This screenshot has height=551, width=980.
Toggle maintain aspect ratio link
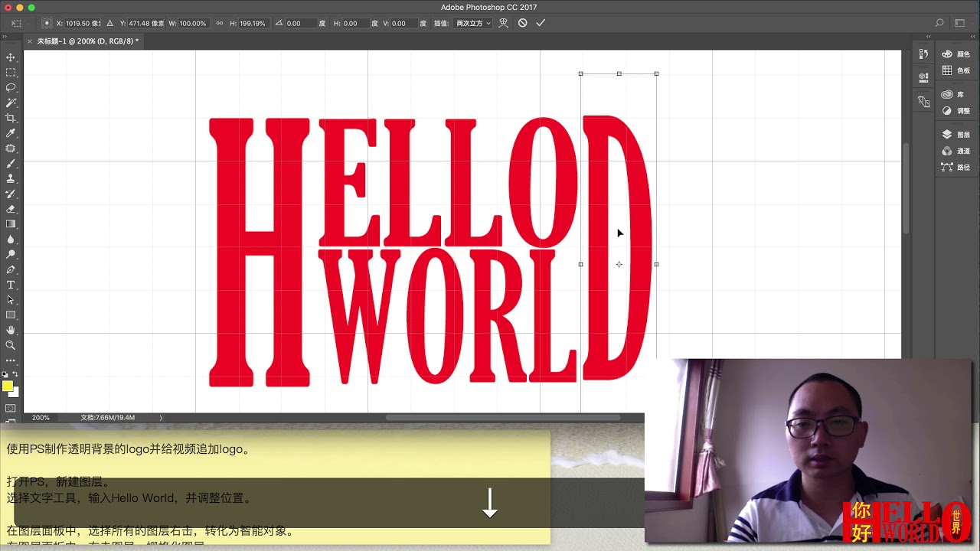pos(220,23)
